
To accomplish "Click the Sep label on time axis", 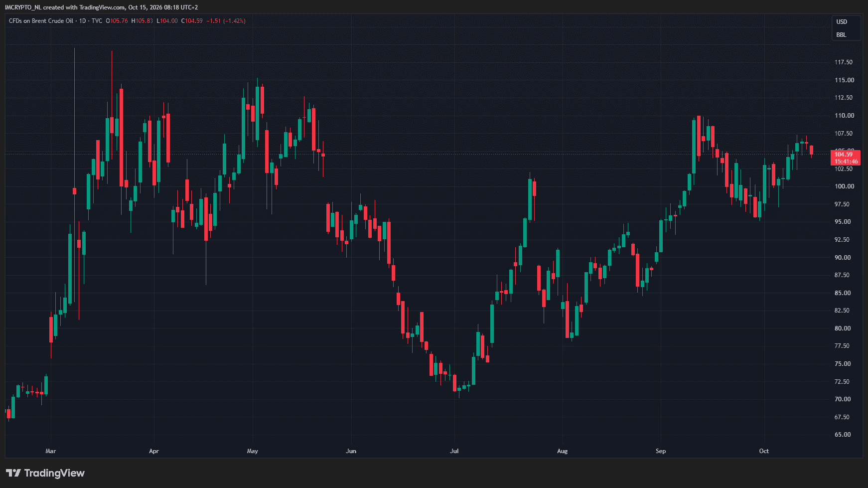I will point(661,451).
